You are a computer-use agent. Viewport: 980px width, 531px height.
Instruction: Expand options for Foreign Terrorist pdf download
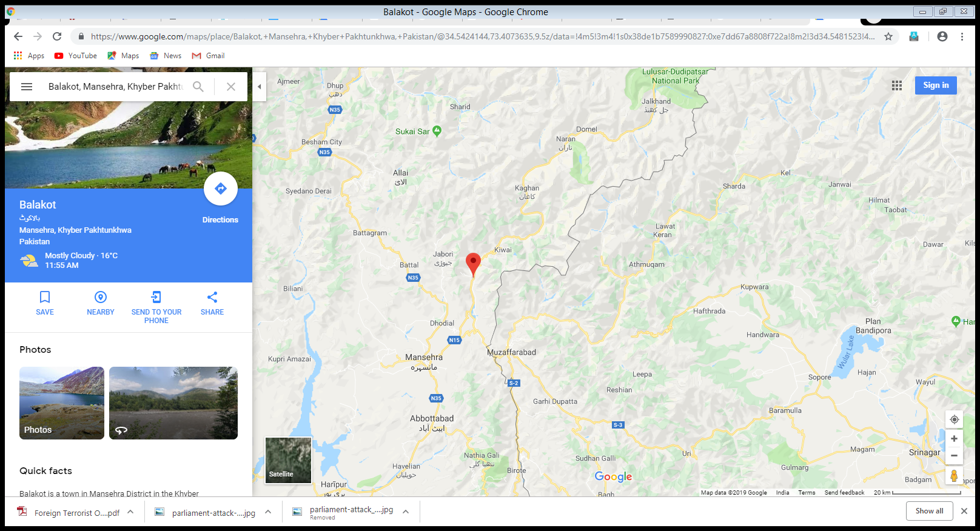coord(130,512)
